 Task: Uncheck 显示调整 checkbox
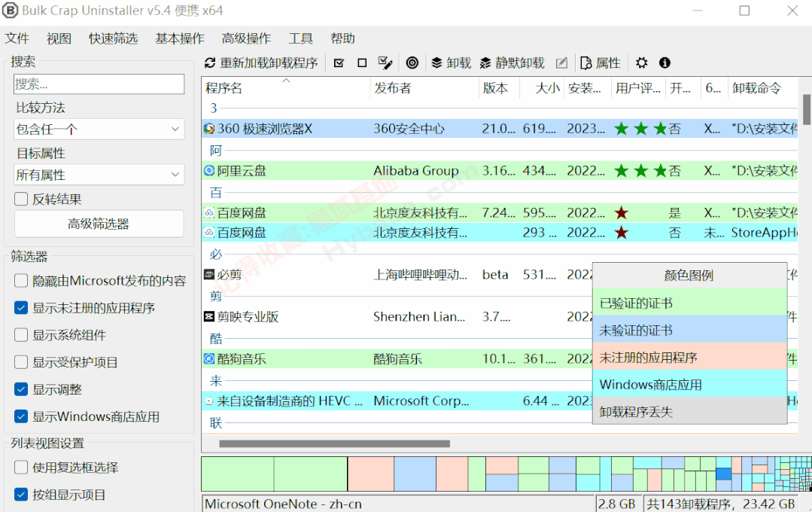(x=21, y=389)
